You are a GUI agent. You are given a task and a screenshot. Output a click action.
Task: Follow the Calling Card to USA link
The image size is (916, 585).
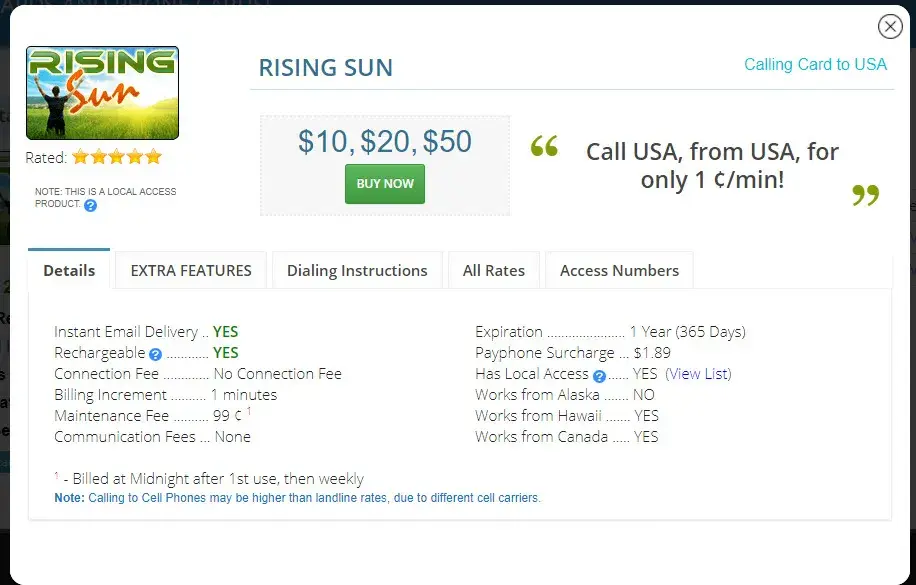pos(815,64)
